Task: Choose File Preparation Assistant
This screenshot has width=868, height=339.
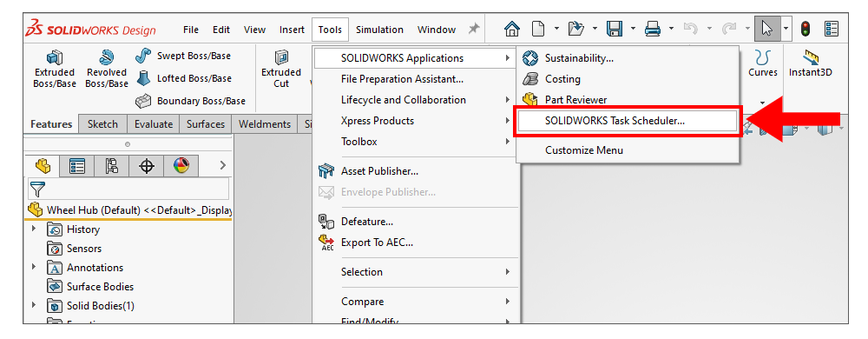Action: coord(416,79)
